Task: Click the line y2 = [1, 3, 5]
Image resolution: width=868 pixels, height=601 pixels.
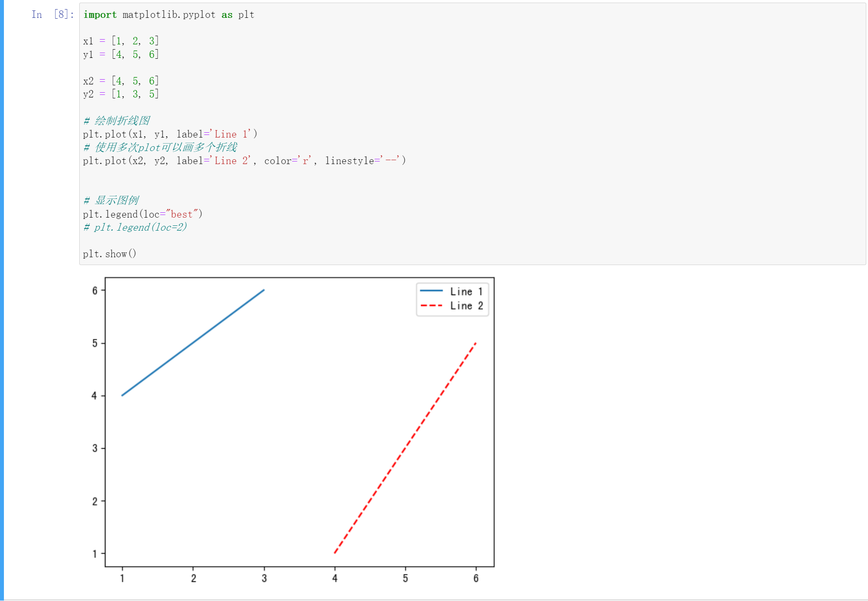Action: [121, 94]
